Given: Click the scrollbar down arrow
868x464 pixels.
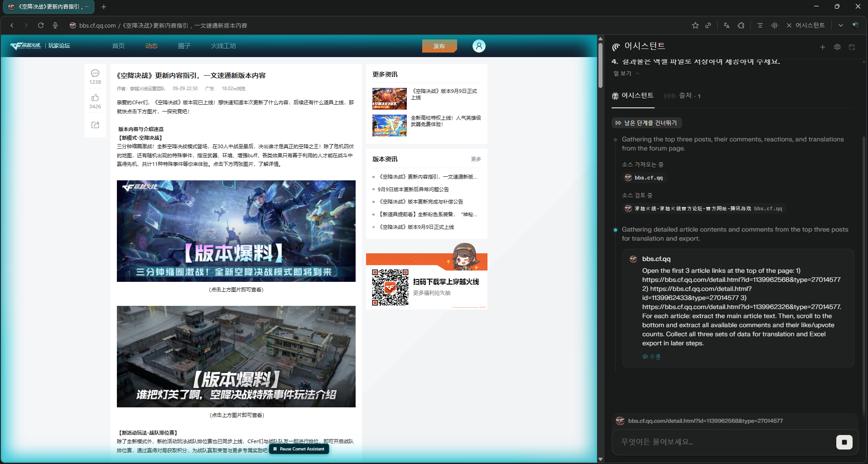Looking at the screenshot, I should pyautogui.click(x=600, y=459).
